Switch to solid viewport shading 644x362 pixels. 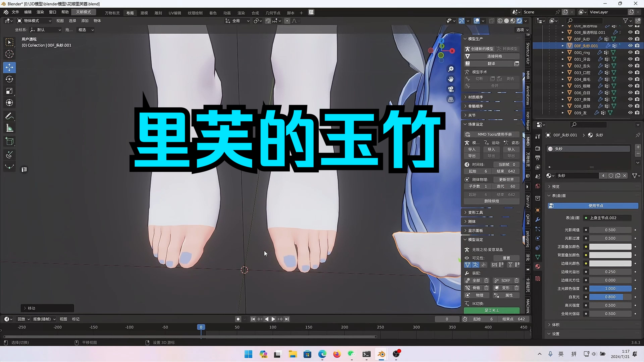tap(506, 21)
